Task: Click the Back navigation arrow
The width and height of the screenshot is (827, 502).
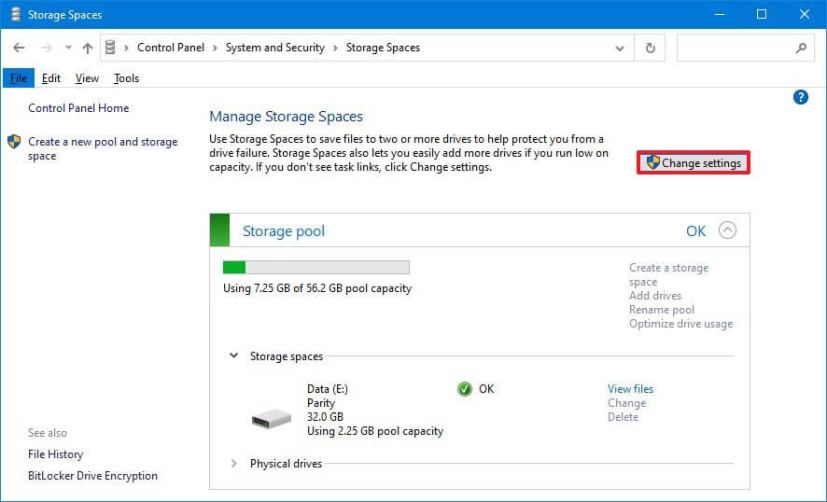Action: 19,48
